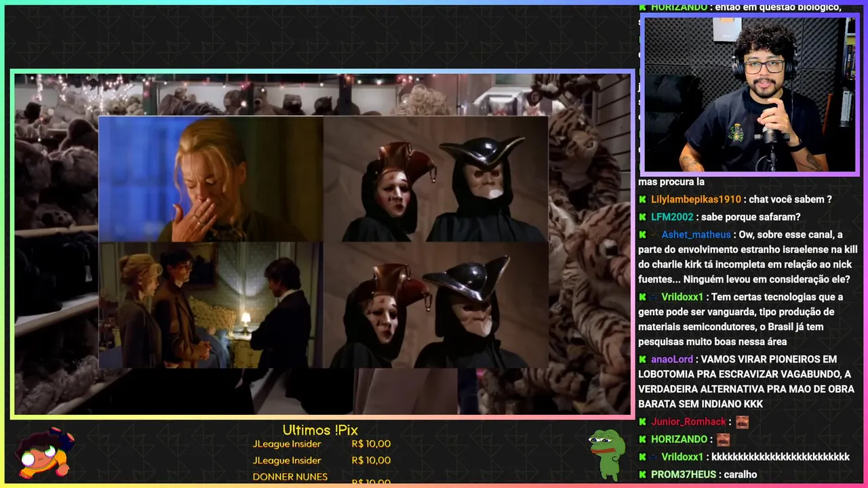Click the Kick badge beside anaoLord
Image resolution: width=868 pixels, height=488 pixels.
tap(642, 359)
